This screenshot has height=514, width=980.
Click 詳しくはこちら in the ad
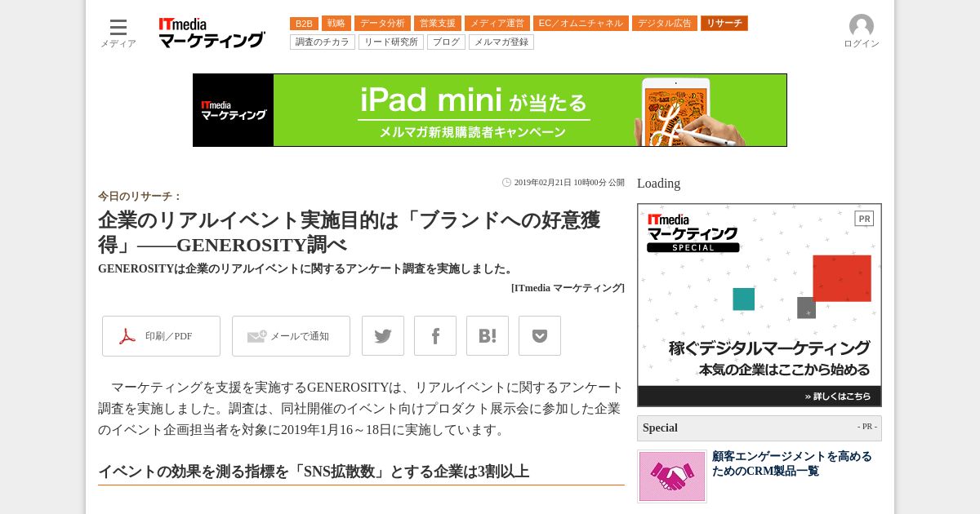(x=838, y=397)
